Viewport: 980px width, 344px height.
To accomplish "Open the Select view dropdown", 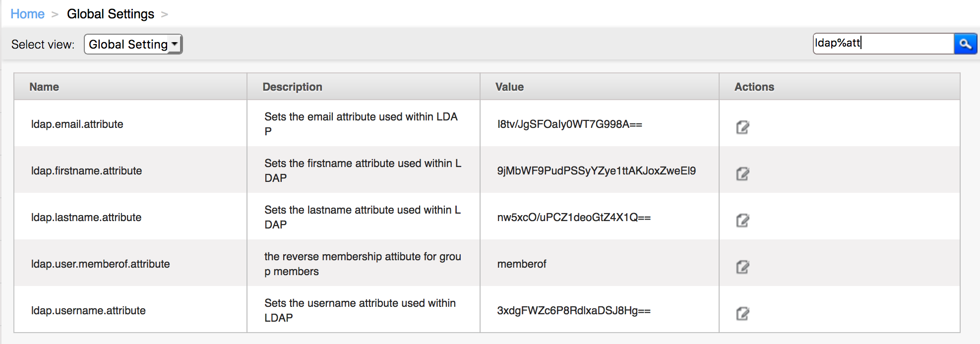I will [133, 44].
